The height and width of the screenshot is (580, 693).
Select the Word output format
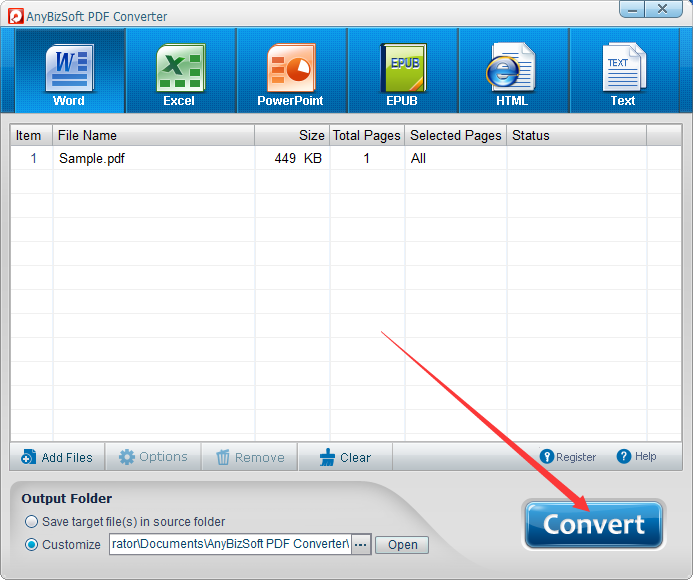(70, 71)
